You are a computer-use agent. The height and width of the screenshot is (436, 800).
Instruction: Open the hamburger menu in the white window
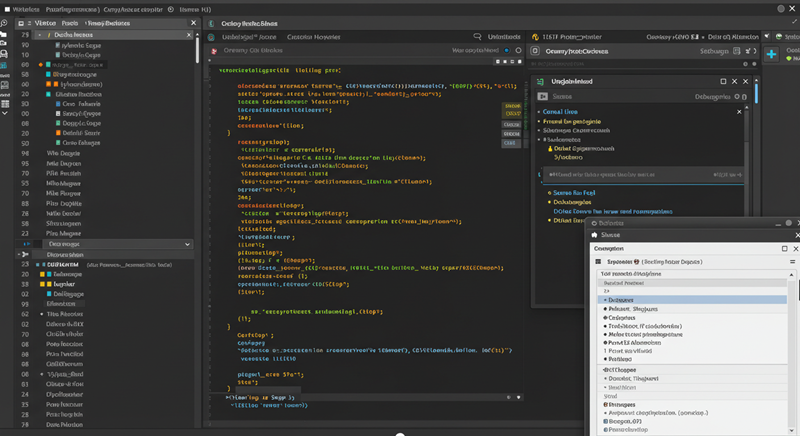coord(792,262)
